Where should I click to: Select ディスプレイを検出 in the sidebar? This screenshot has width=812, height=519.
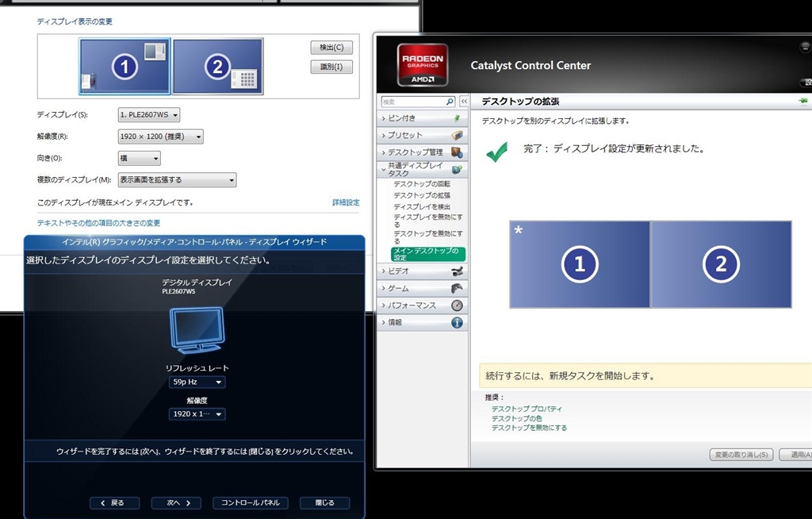point(421,206)
